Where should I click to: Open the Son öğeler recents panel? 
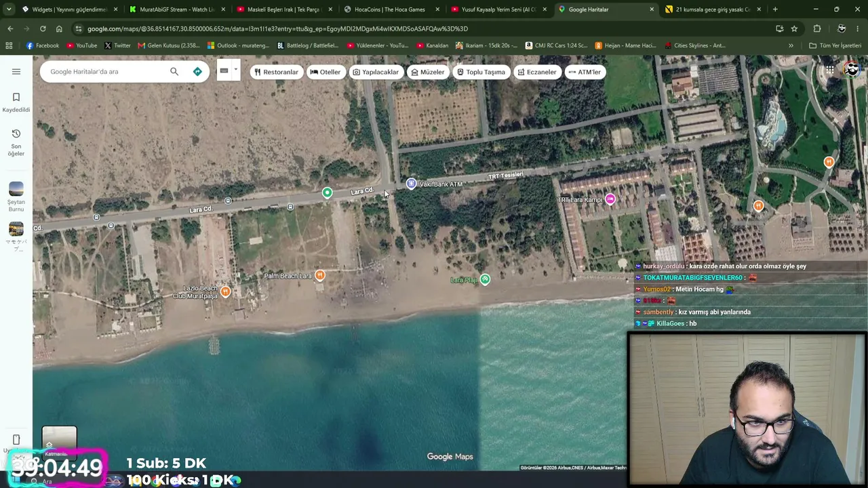click(16, 142)
